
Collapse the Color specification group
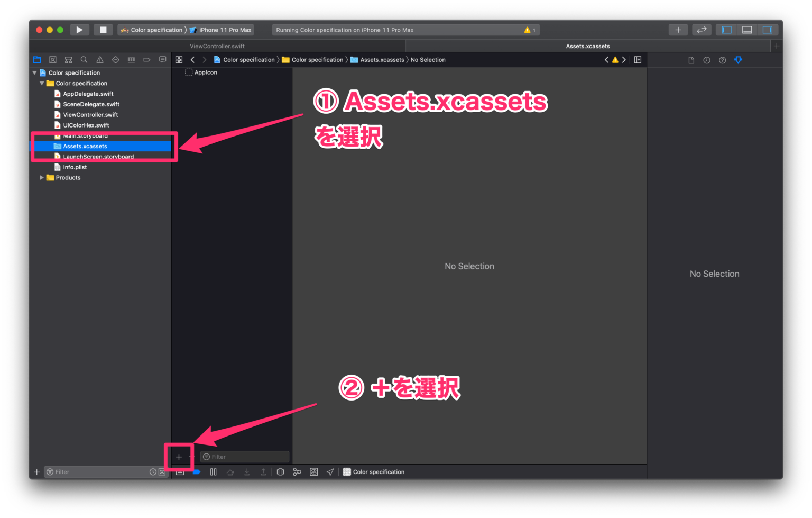pyautogui.click(x=42, y=83)
